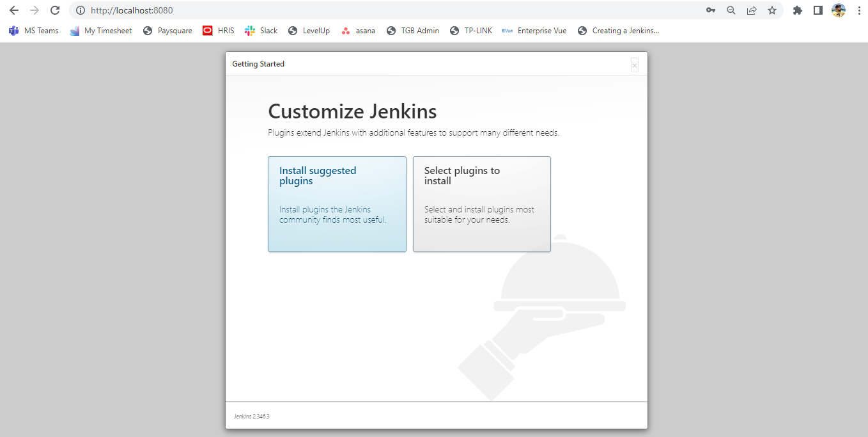The width and height of the screenshot is (868, 437).
Task: Bookmark this page using the star icon
Action: (772, 10)
